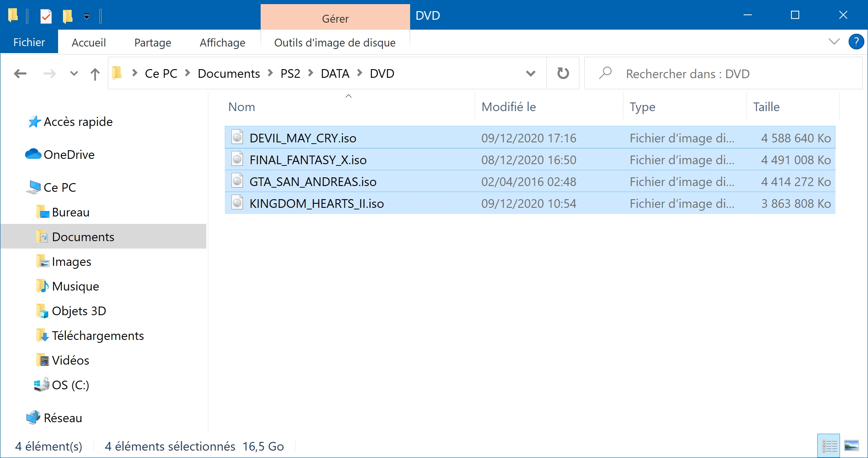868x458 pixels.
Task: Switch to the Affichage tab
Action: (x=222, y=42)
